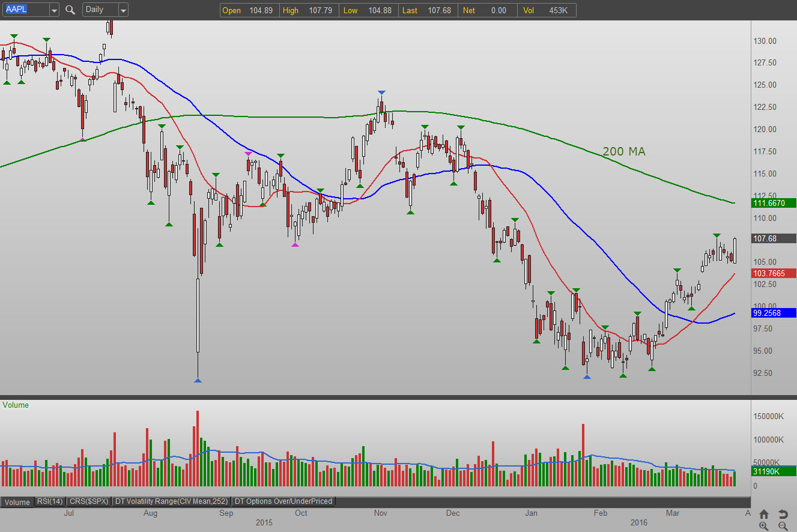Click the Mar month label

tap(673, 513)
